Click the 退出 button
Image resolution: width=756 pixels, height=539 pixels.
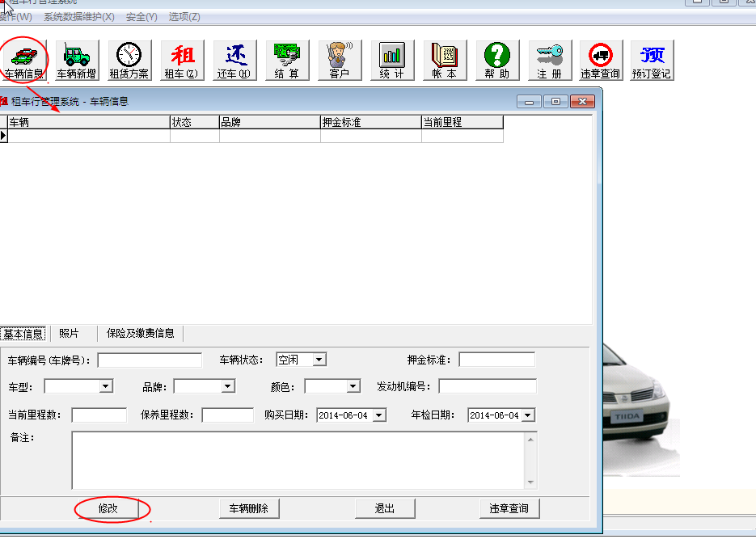click(385, 508)
